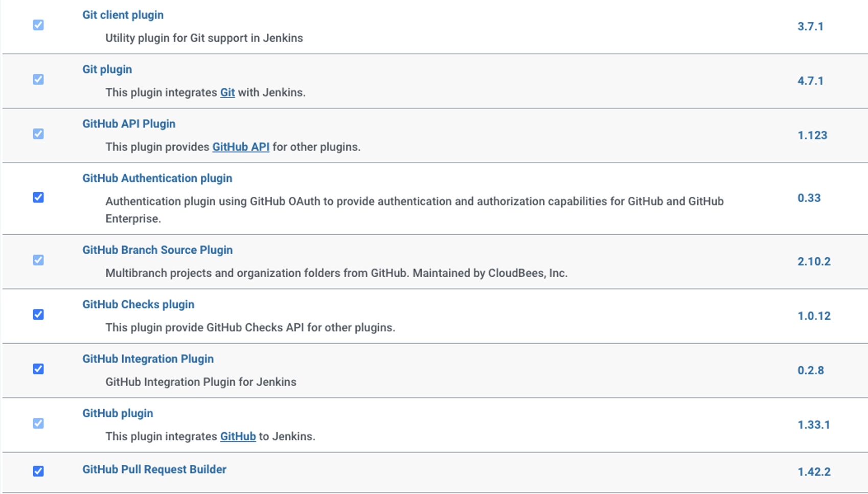Follow the underlined Git link in Git plugin description
Image resolution: width=868 pixels, height=494 pixels.
[227, 93]
